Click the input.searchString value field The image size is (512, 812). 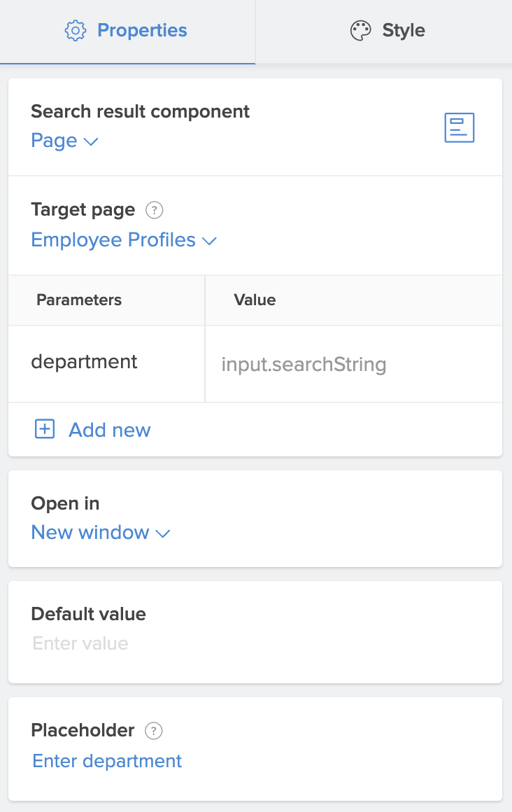(x=353, y=365)
